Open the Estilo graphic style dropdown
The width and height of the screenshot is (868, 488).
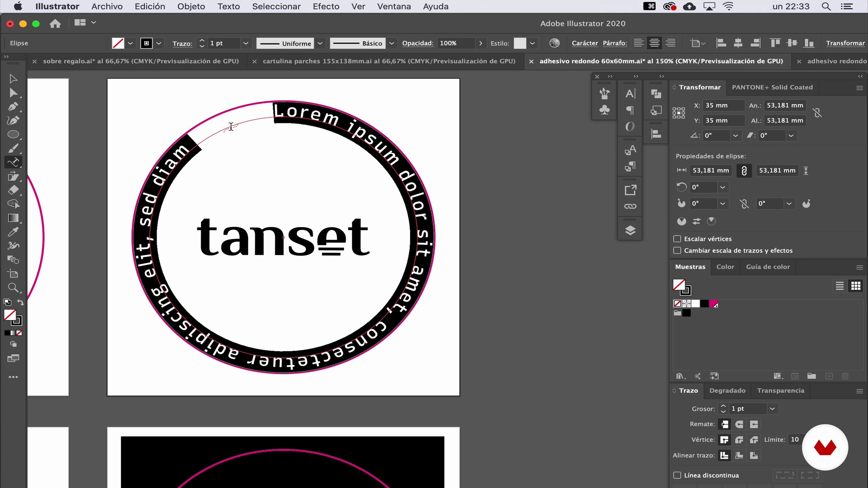pos(532,43)
